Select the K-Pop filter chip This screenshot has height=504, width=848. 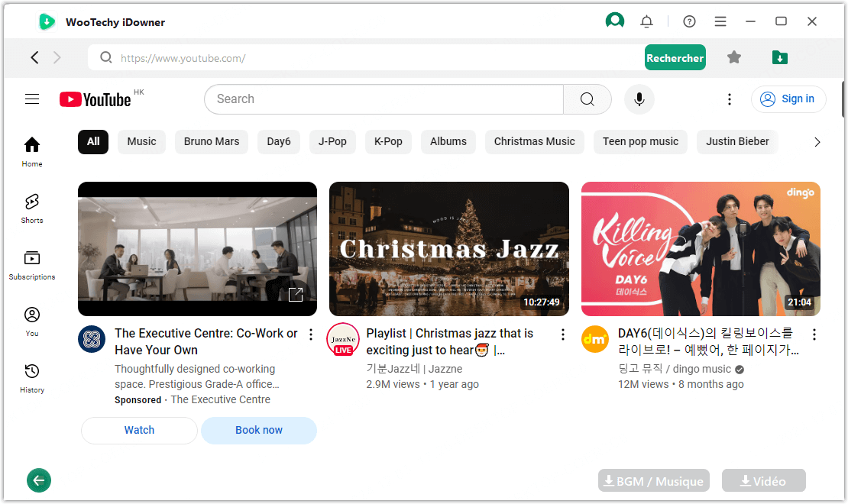388,141
